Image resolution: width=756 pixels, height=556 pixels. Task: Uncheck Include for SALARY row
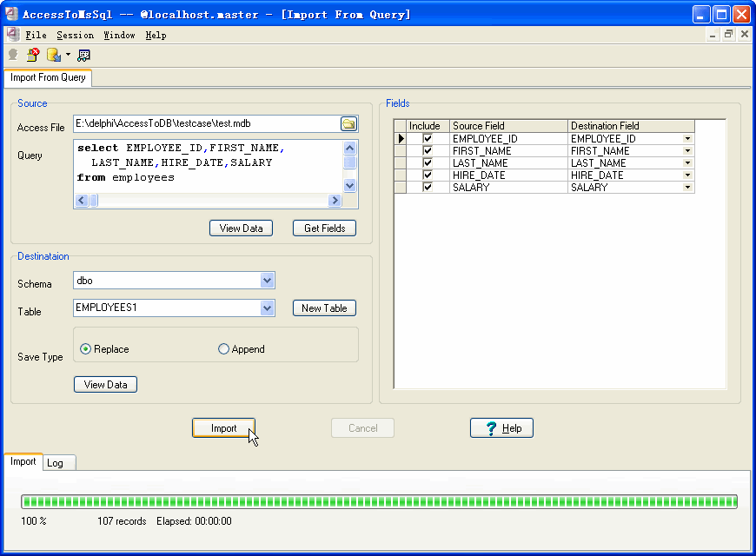[428, 187]
